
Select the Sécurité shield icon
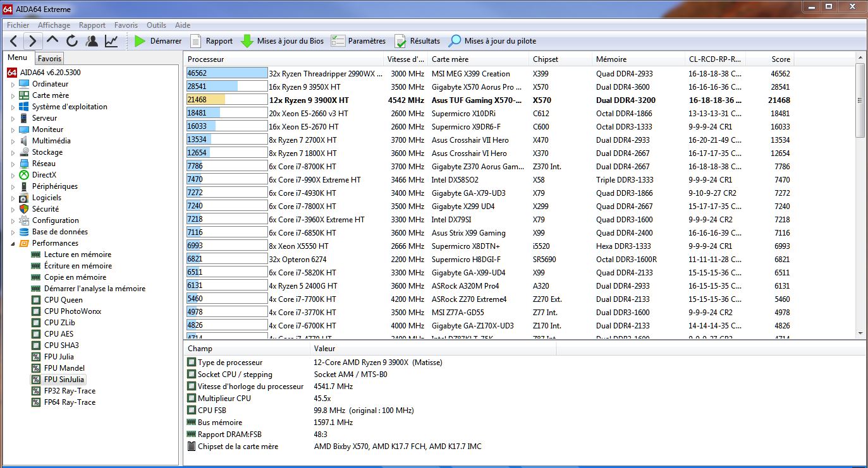point(24,209)
